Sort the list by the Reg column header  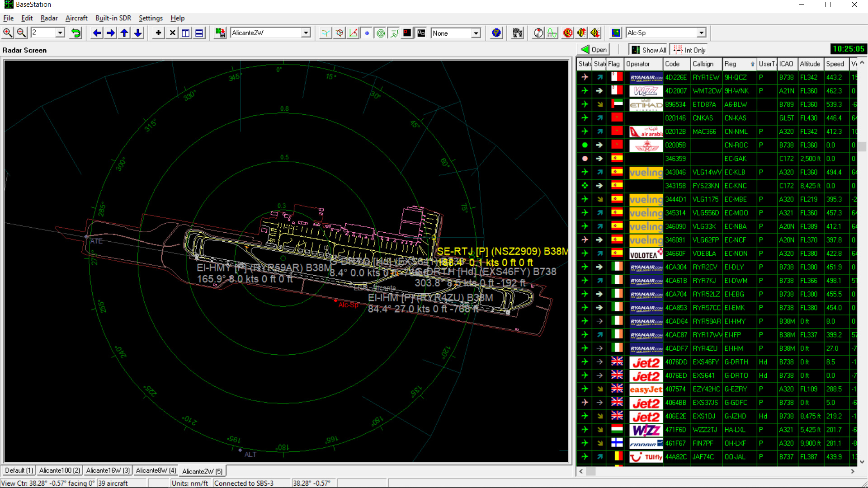739,64
